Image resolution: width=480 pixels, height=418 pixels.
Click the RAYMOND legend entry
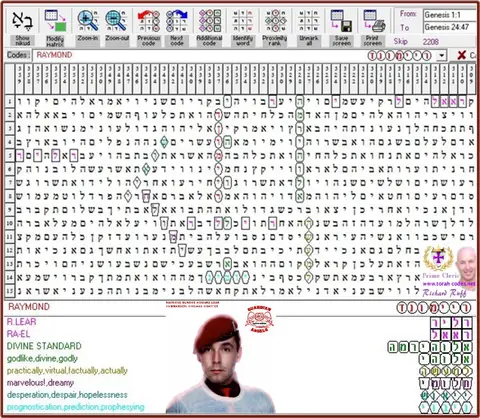[x=29, y=307]
